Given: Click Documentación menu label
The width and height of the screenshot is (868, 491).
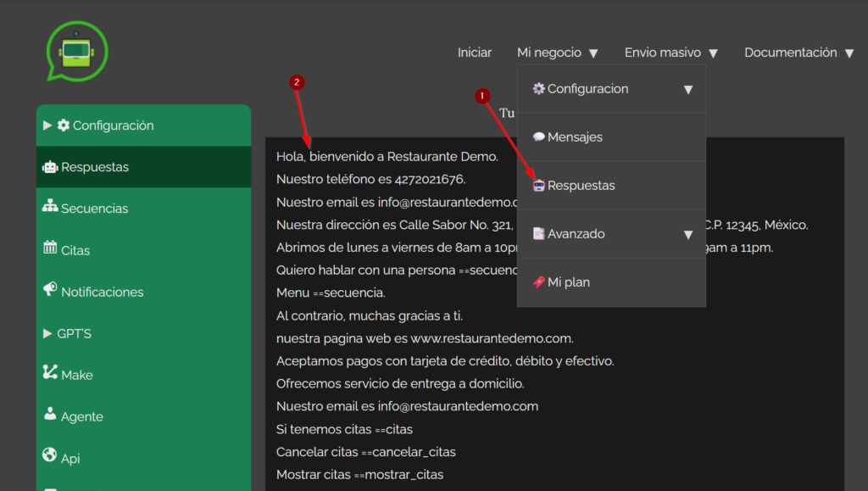Looking at the screenshot, I should pos(791,53).
